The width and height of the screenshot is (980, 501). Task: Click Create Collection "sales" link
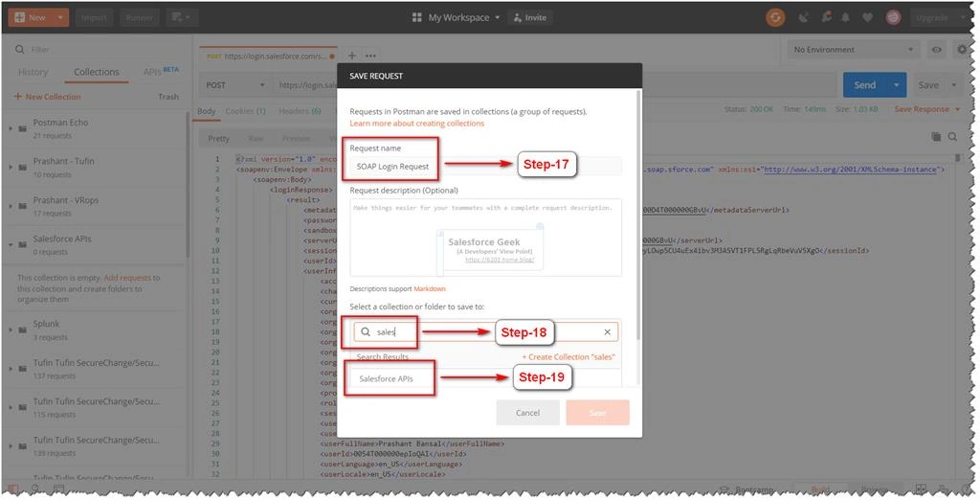point(568,356)
